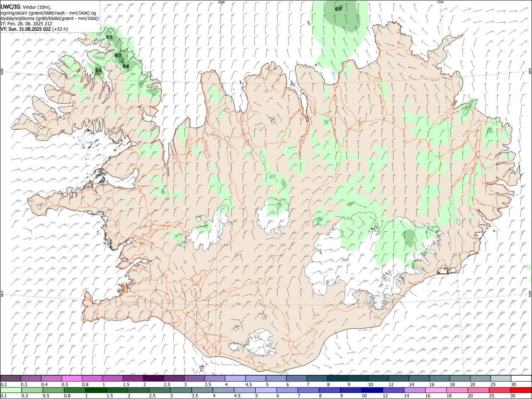This screenshot has height=399, width=532.
Task: Click the 'IT: Fim. 28. 08. 2025 21Z' line
Action: [x=27, y=24]
